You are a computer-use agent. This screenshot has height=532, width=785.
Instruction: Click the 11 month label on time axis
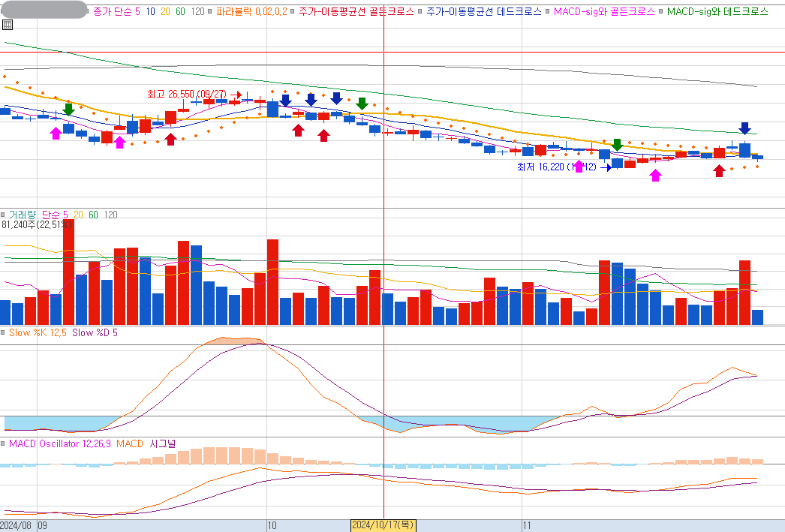pos(527,525)
